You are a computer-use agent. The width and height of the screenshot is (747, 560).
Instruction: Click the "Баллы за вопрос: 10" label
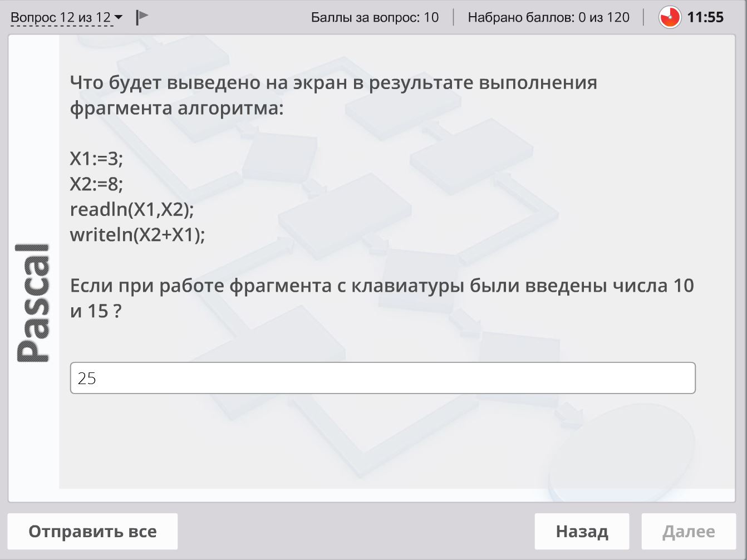coord(375,17)
